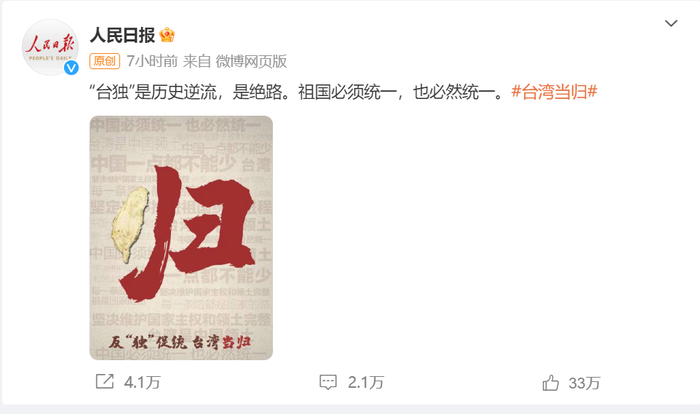Click the 2.1万 comment count
700x414 pixels.
pos(366,382)
